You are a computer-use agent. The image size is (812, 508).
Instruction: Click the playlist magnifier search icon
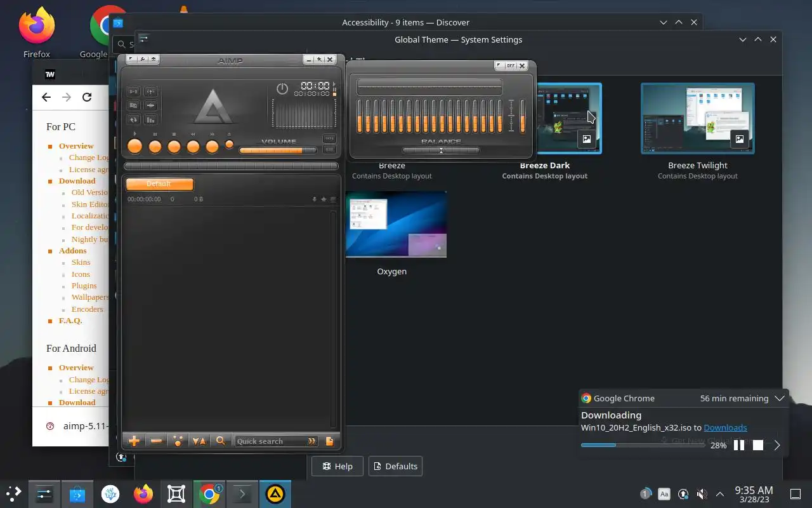coord(221,441)
